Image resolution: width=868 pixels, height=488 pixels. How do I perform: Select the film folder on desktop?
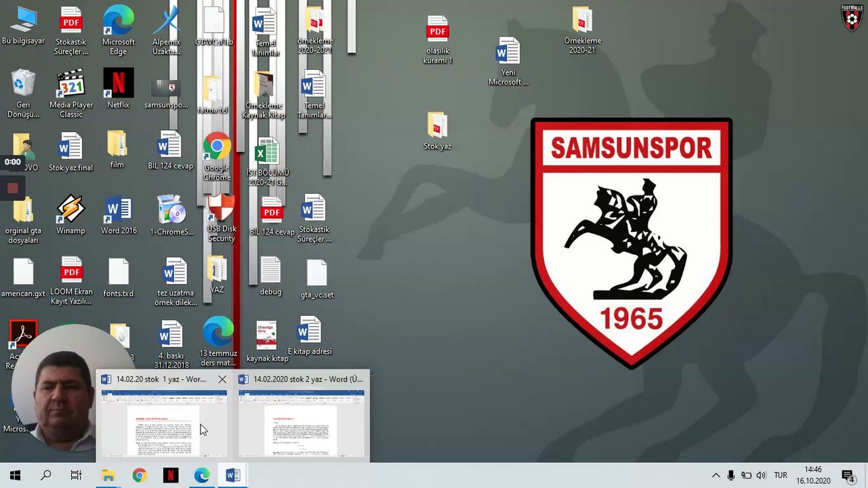pos(117,150)
